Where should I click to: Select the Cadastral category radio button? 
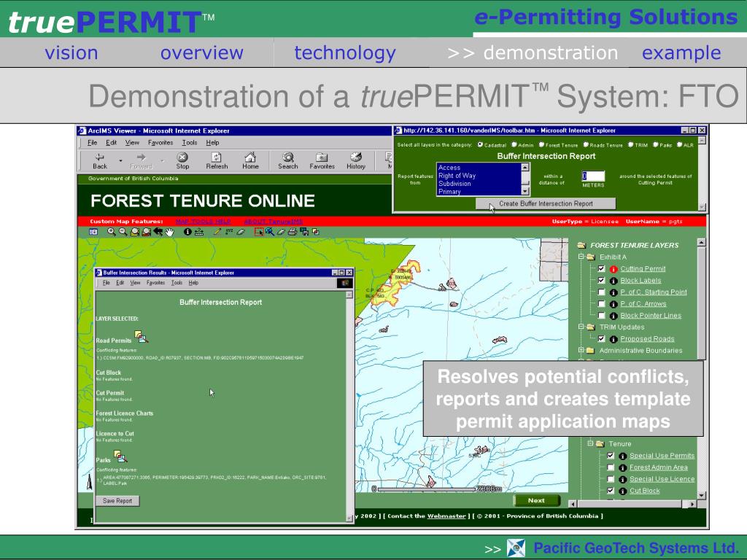tap(480, 145)
